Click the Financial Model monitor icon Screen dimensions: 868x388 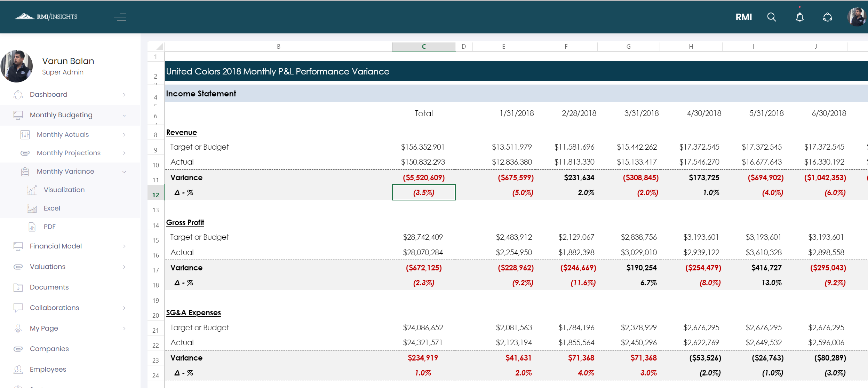coord(18,246)
